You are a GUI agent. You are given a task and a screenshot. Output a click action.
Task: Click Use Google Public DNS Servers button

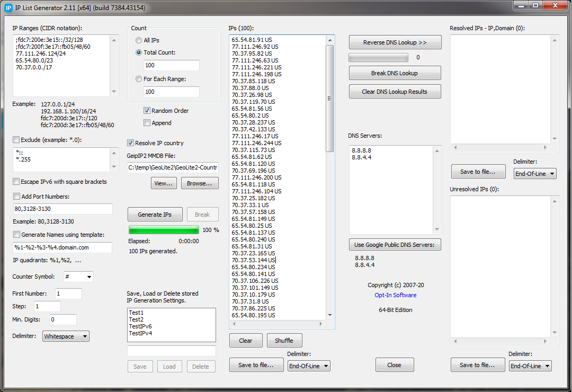click(395, 244)
